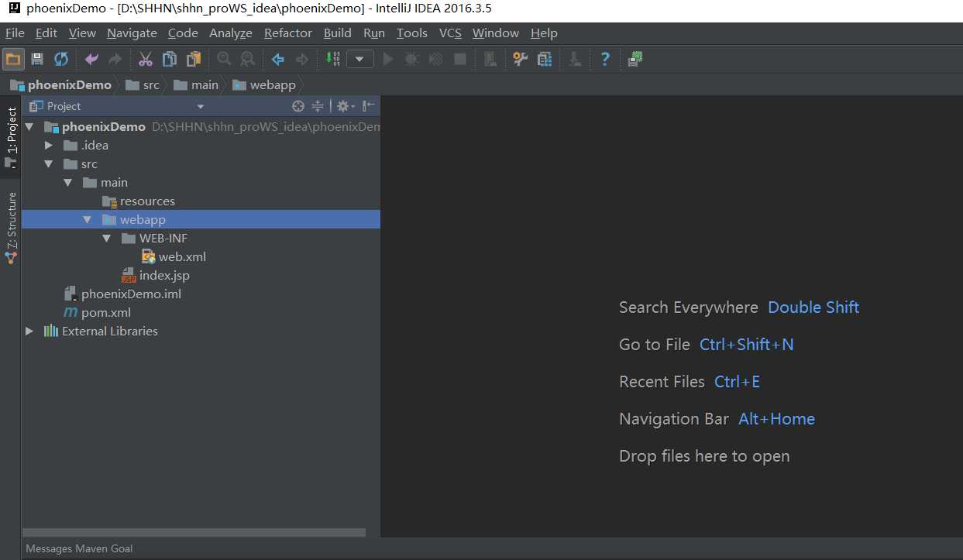Open the Project panel gear settings

point(345,106)
